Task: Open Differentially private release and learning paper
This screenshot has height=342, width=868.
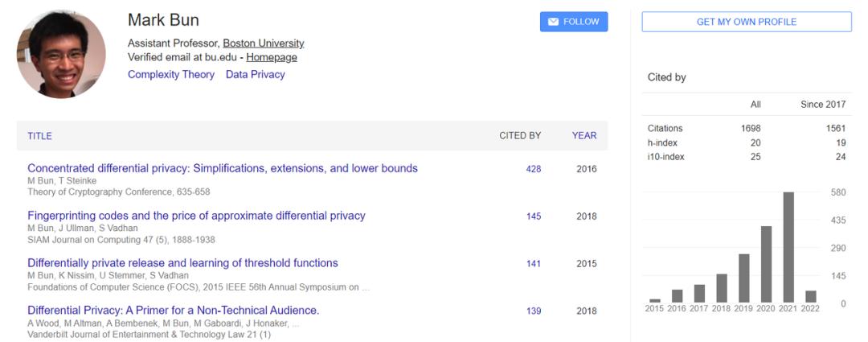Action: [182, 263]
